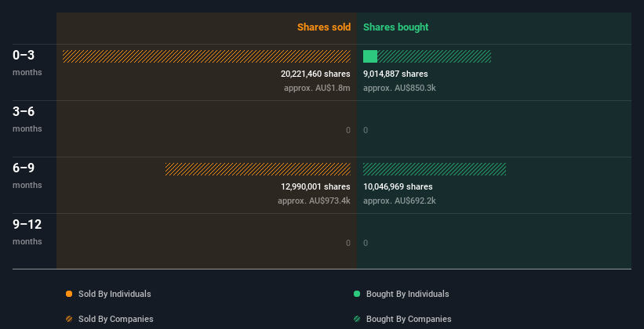
Task: Click the striped Bought By Companies legend icon
Action: point(357,319)
